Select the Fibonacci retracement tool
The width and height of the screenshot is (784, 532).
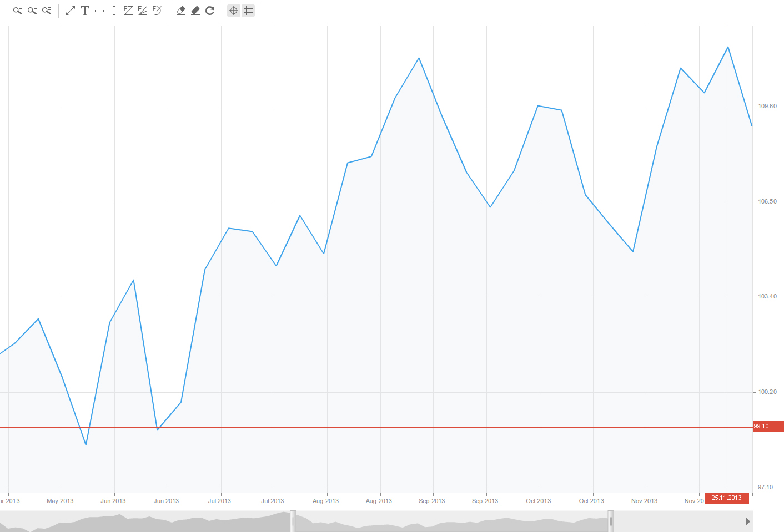[x=128, y=10]
